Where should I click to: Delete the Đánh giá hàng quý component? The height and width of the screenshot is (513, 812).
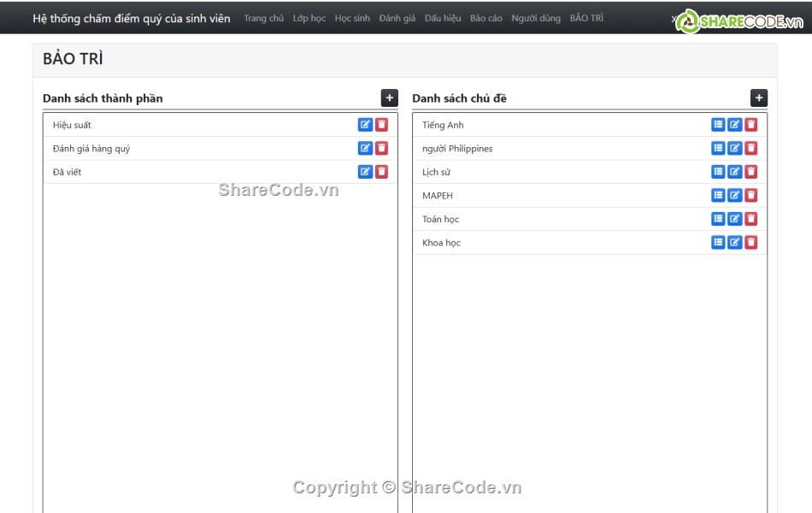click(x=382, y=148)
